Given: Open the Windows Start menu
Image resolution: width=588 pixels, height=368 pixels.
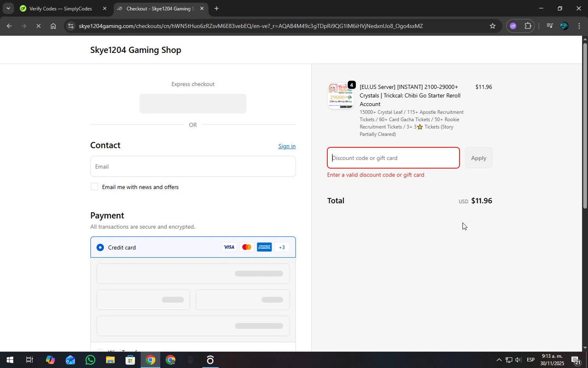Looking at the screenshot, I should (9, 360).
